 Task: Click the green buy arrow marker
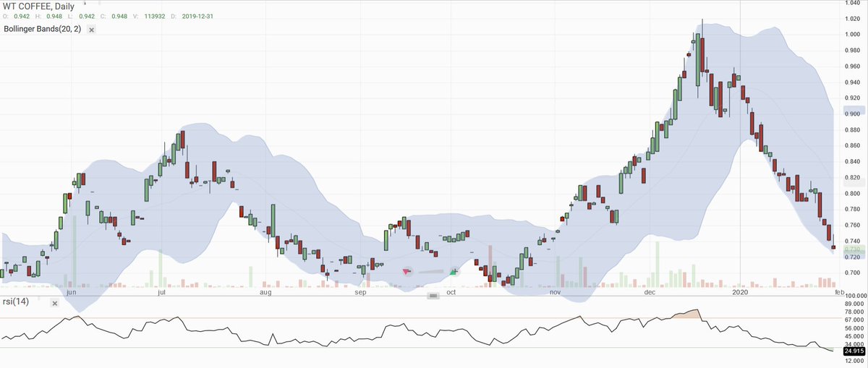[x=453, y=271]
